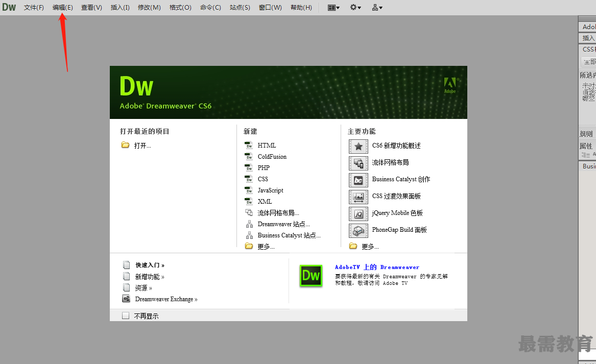
Task: Create a new JavaScript file
Action: [x=271, y=190]
